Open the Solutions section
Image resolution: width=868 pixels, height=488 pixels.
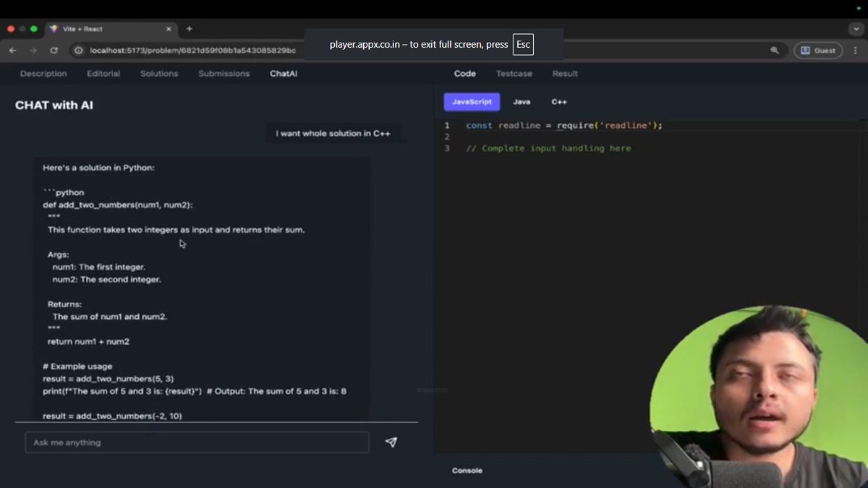tap(158, 73)
